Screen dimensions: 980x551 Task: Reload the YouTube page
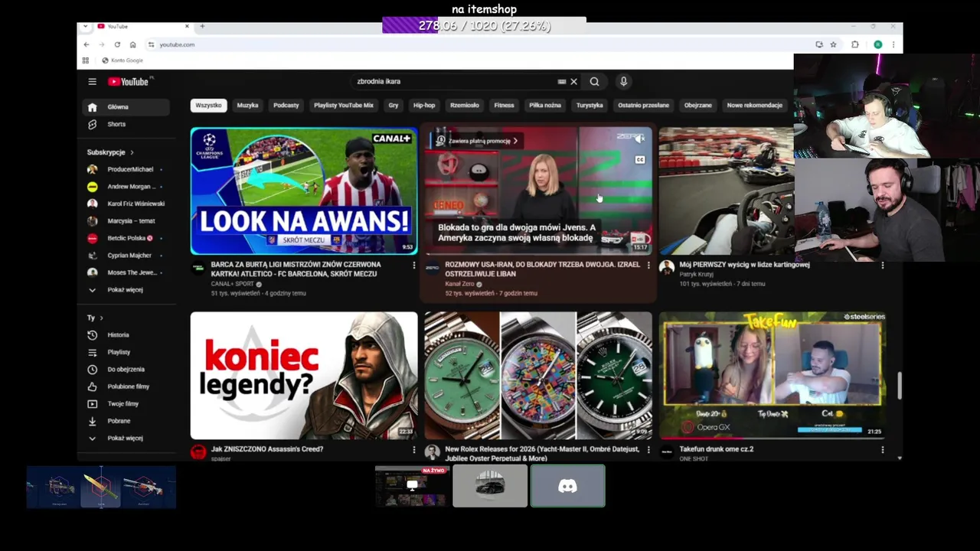point(117,44)
